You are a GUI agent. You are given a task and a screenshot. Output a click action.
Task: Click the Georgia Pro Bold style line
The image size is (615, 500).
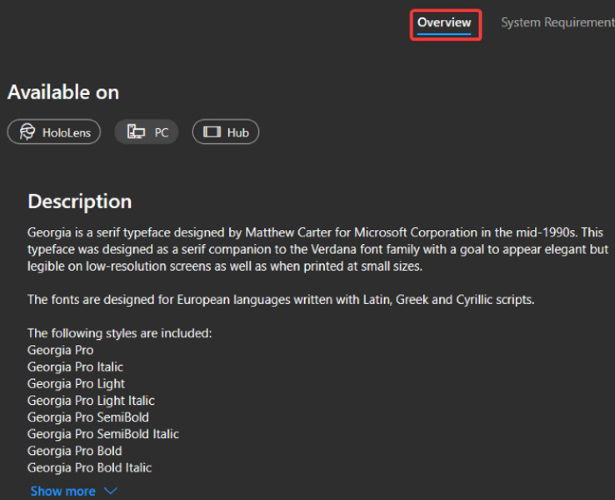click(74, 451)
